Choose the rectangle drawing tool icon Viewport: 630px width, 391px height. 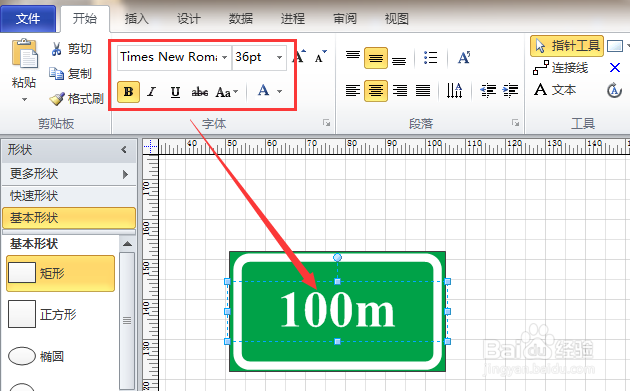point(615,46)
